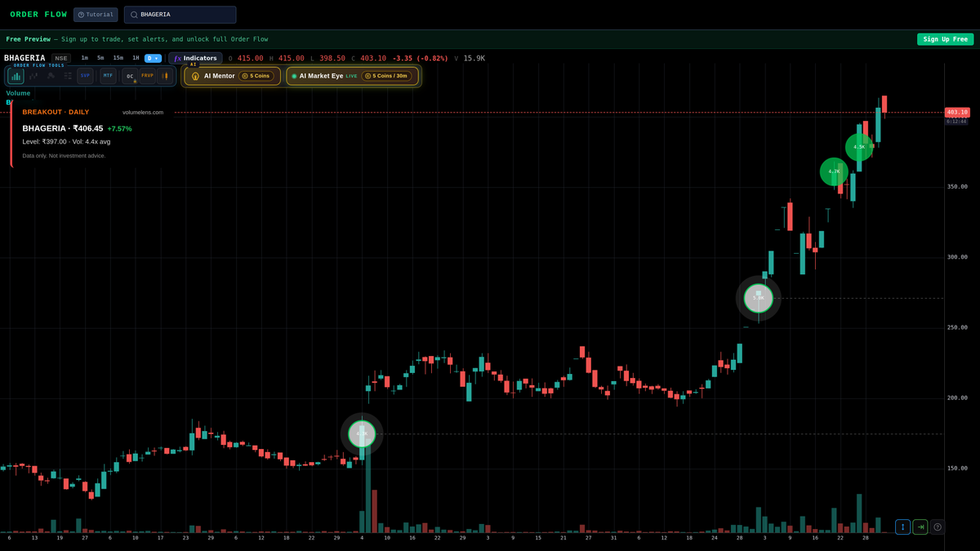Click the search magnifier icon

(134, 15)
